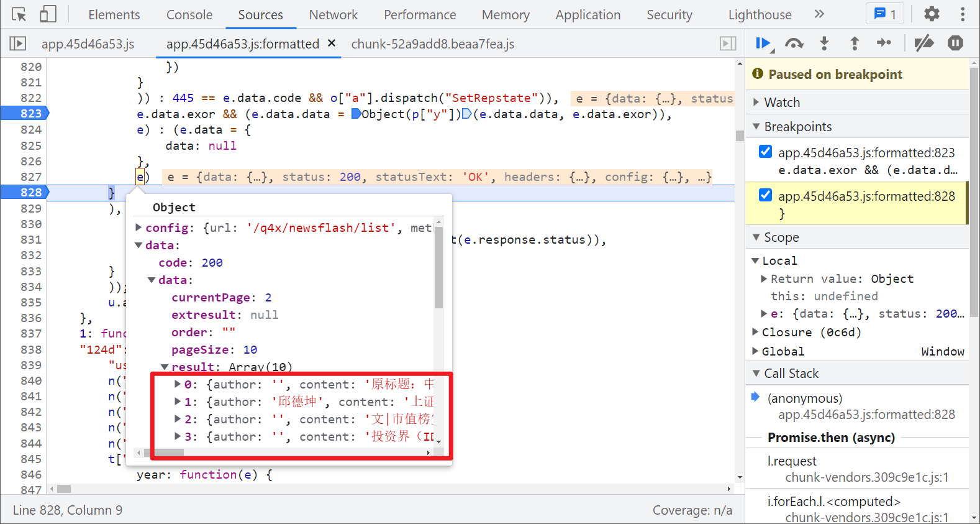Image resolution: width=980 pixels, height=524 pixels.
Task: Collapse the Call Stack section
Action: (x=791, y=374)
